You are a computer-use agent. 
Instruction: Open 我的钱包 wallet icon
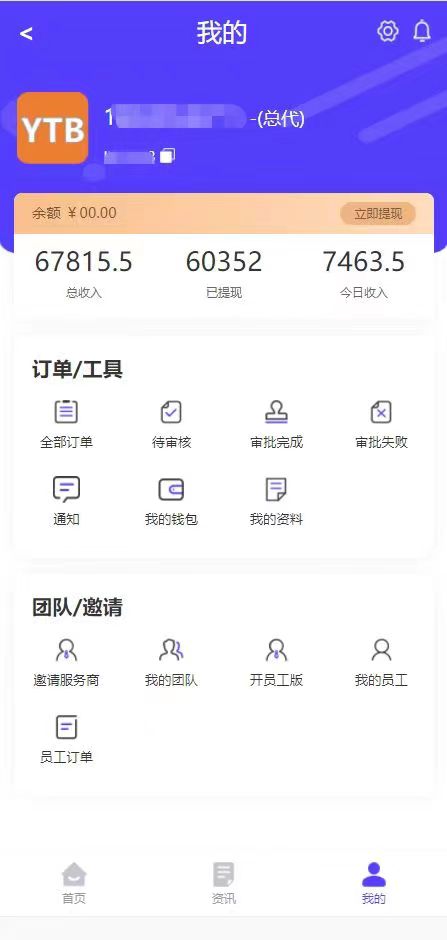(171, 489)
